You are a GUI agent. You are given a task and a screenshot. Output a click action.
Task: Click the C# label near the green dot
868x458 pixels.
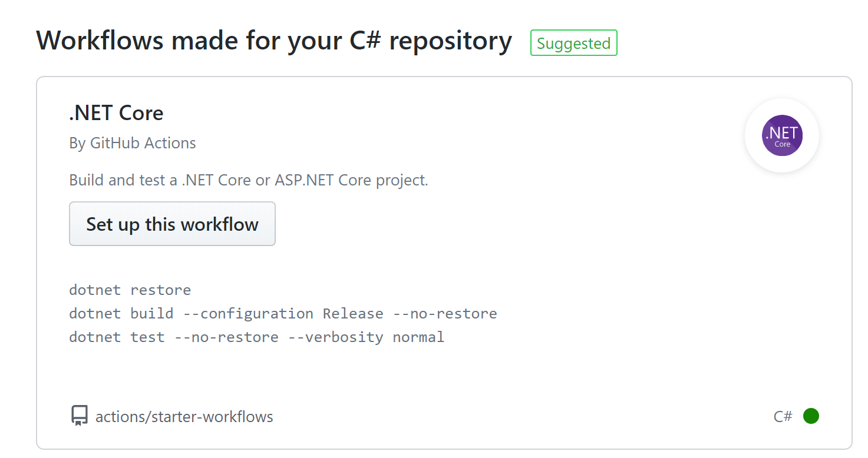point(783,417)
